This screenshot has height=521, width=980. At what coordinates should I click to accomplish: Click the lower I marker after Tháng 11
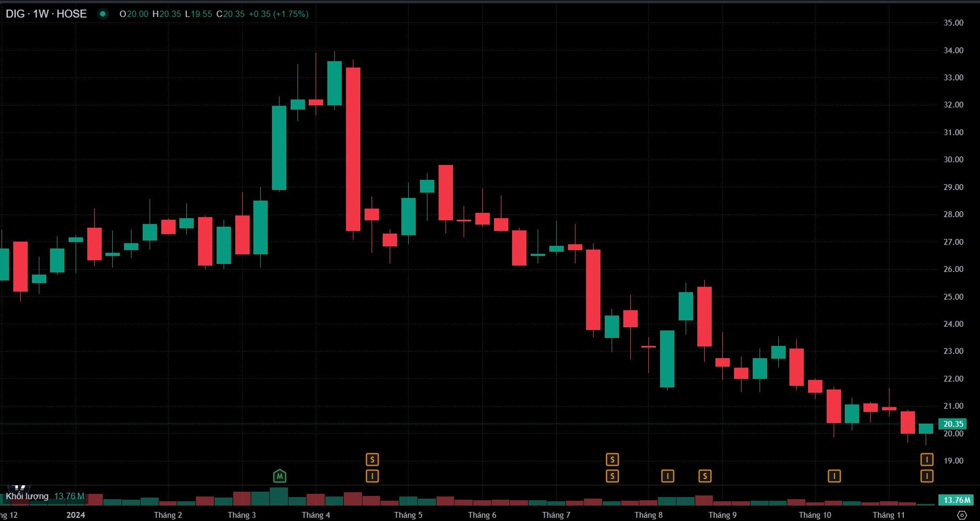click(927, 476)
